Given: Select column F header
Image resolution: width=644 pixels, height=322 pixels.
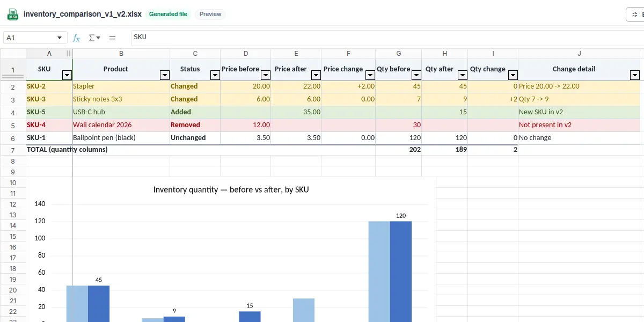Looking at the screenshot, I should tap(348, 54).
